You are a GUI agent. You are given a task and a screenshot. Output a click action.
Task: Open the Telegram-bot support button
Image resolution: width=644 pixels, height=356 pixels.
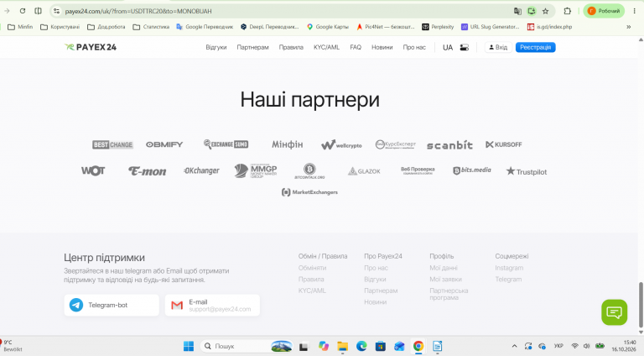click(112, 305)
